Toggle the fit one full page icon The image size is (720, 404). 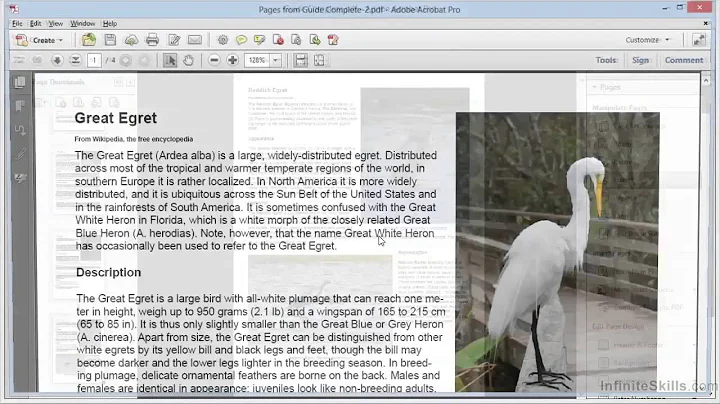pos(319,60)
